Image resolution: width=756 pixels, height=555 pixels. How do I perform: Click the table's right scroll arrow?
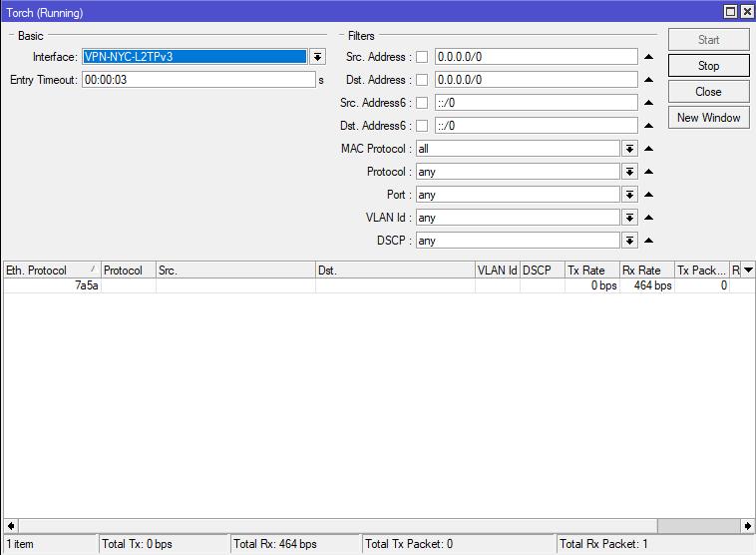[747, 526]
